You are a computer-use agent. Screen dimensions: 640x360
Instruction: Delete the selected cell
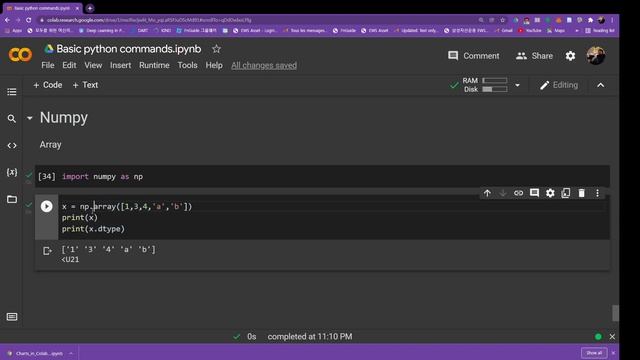tap(582, 193)
